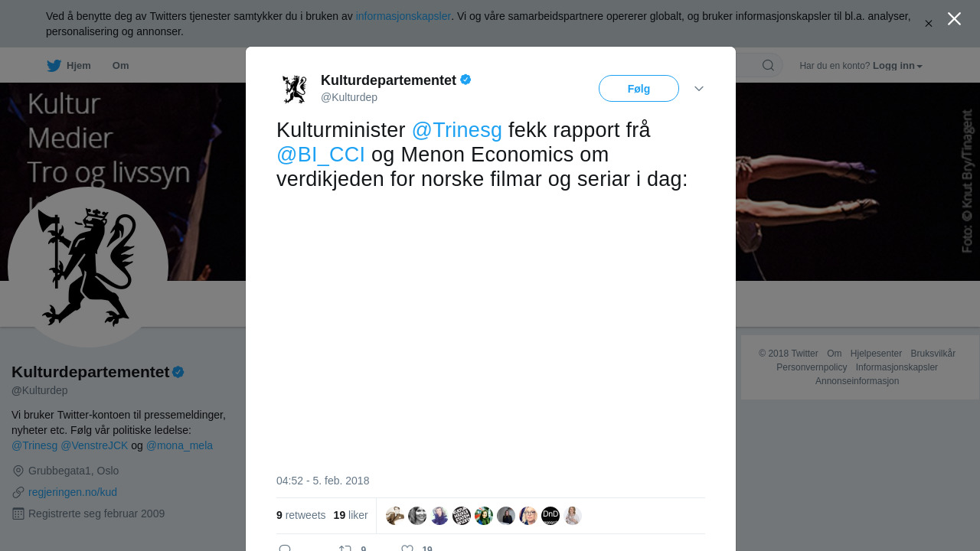Screen dimensions: 980x551
Task: Open the @BI_CCI mention link
Action: pos(321,155)
